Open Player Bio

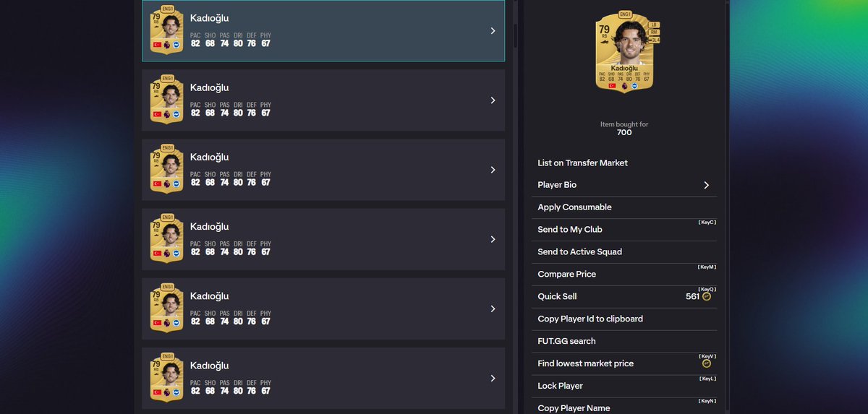(624, 185)
